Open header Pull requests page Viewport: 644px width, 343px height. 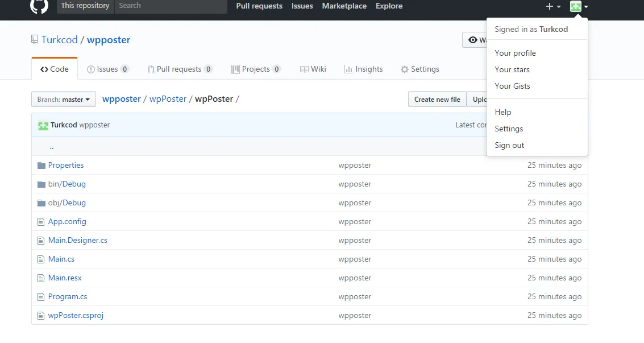pos(259,6)
